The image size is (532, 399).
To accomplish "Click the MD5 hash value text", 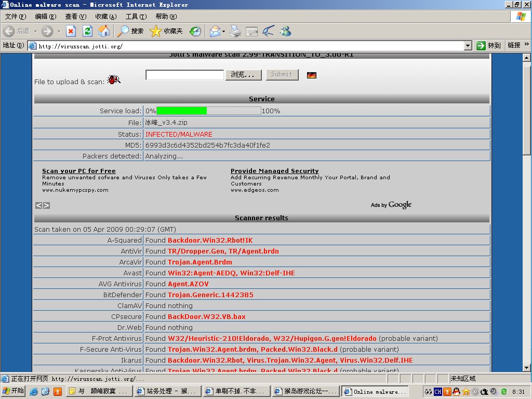I will coord(208,145).
